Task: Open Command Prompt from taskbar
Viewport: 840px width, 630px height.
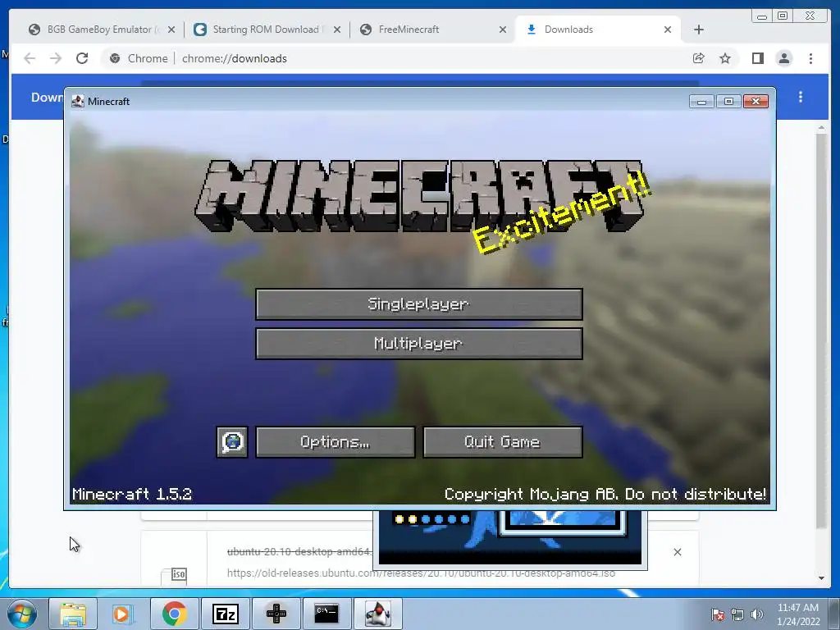Action: tap(326, 614)
